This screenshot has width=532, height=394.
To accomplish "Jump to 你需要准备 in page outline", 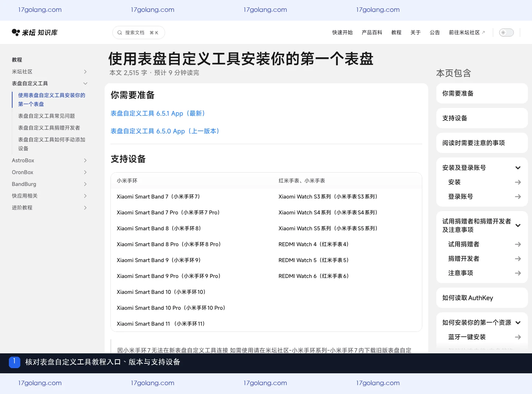I will (482, 94).
